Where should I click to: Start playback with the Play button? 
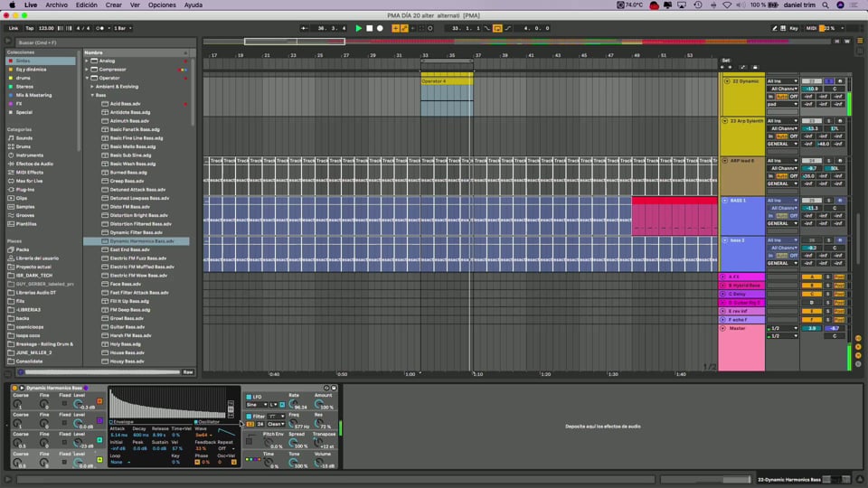pyautogui.click(x=359, y=28)
